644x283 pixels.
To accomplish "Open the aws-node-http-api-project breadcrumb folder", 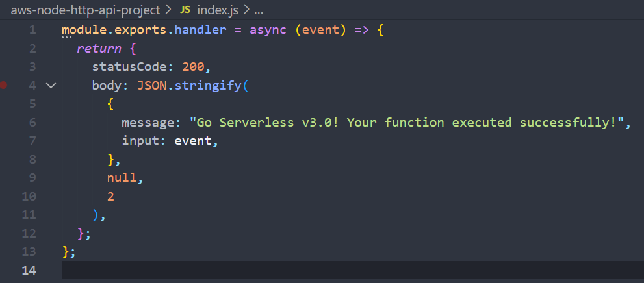I will click(x=85, y=11).
